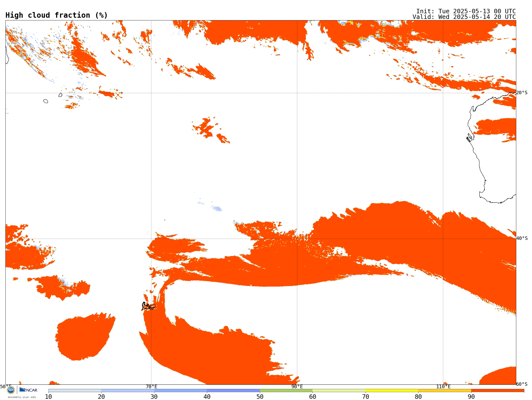Image resolution: width=532 pixels, height=400 pixels.
Task: Select the 30-40 blue colorbar swatch
Action: [181, 391]
